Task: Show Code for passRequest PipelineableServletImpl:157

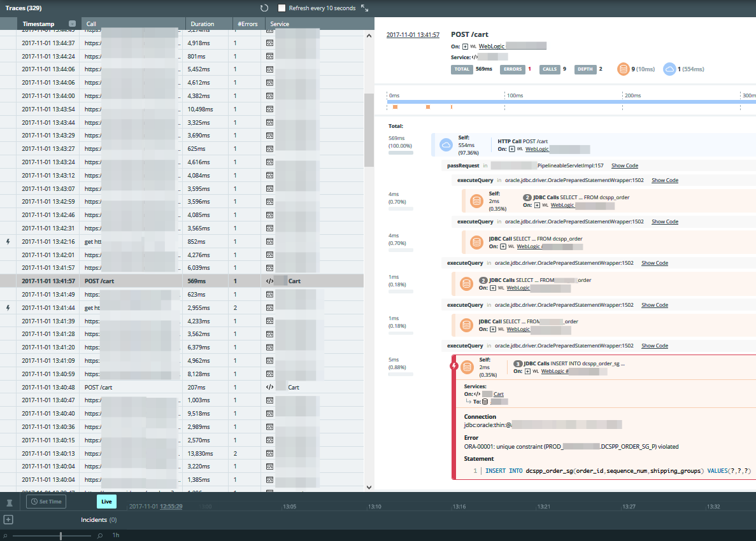Action: [x=624, y=165]
